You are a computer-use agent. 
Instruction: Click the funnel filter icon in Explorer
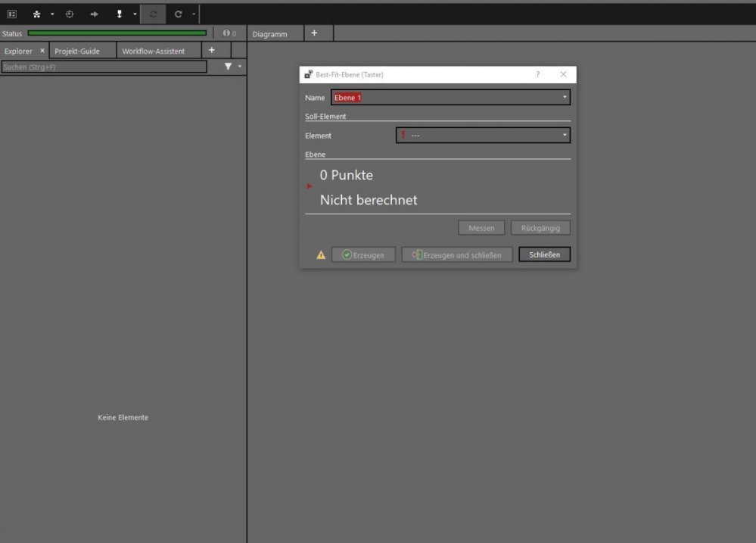(228, 67)
